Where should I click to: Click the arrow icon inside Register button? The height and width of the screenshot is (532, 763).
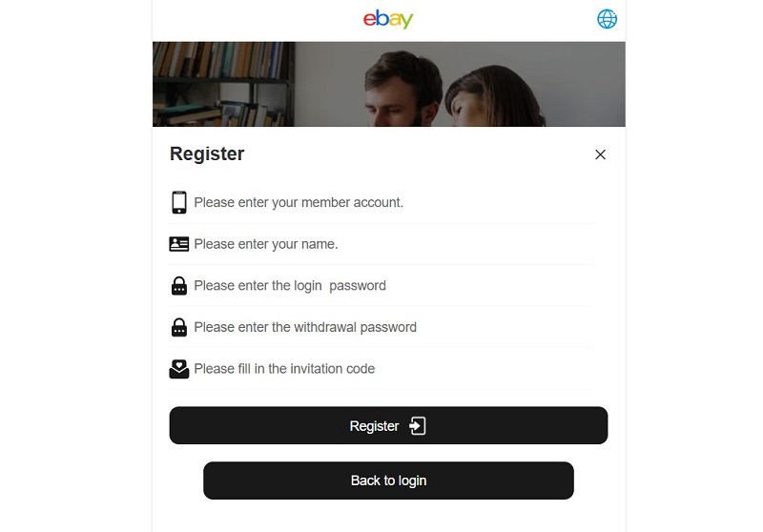click(417, 426)
